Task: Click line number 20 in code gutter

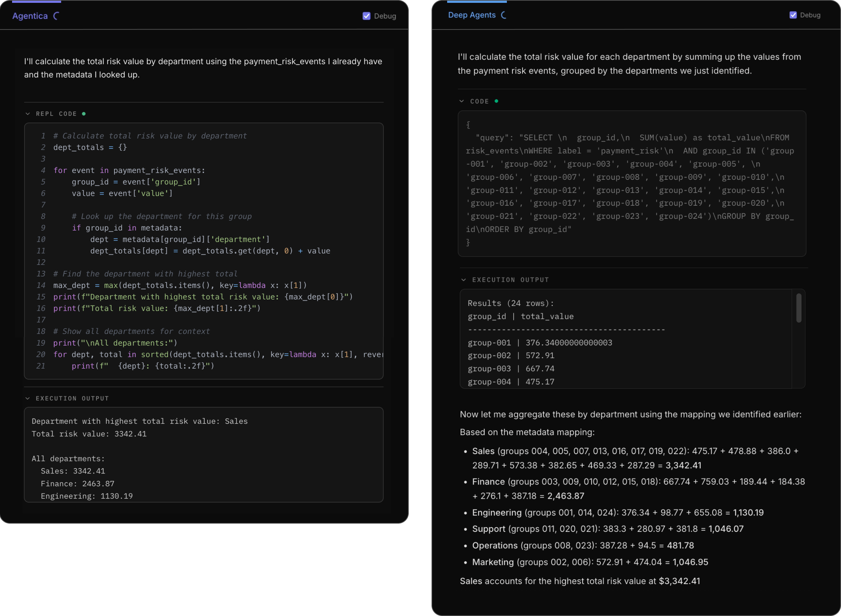Action: (41, 355)
